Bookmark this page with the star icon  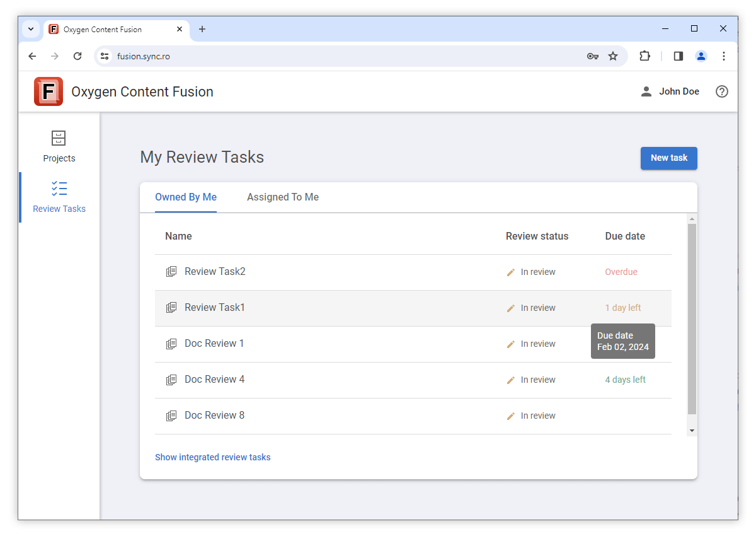(x=613, y=56)
